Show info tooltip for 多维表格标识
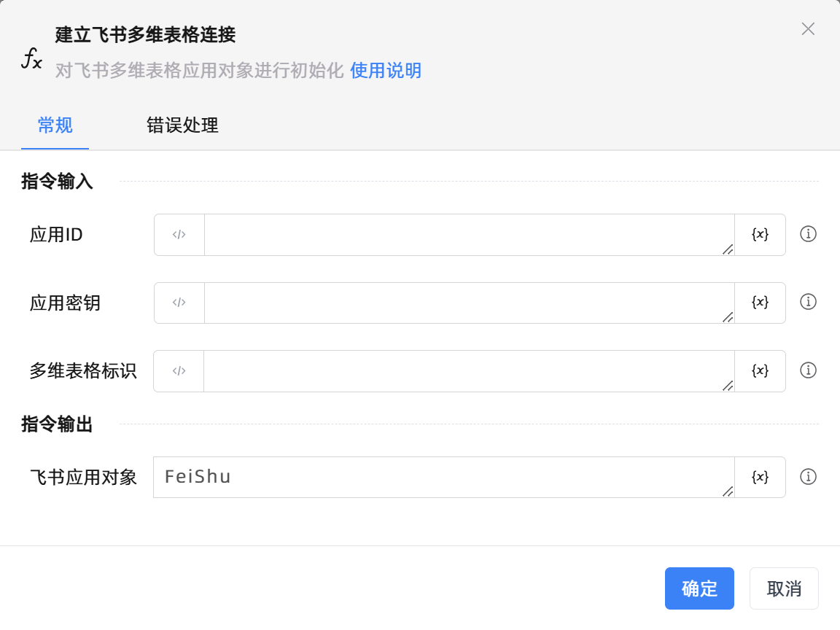840x630 pixels. [808, 370]
